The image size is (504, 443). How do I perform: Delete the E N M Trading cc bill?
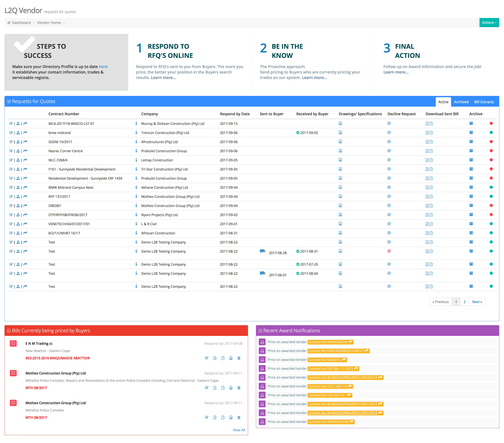click(x=239, y=358)
